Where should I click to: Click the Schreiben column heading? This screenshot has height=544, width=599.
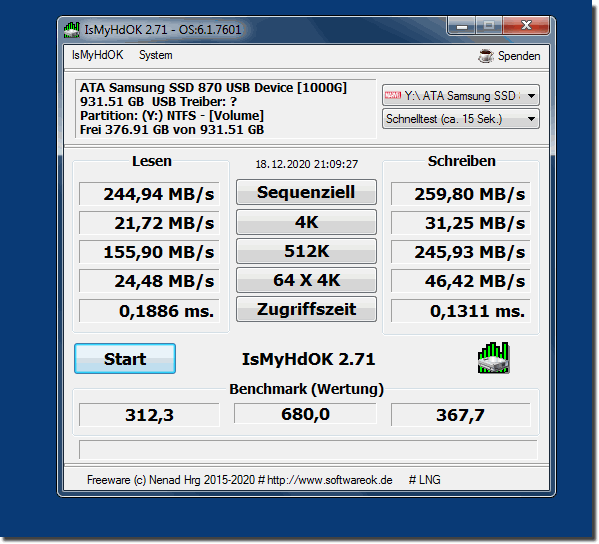(461, 161)
